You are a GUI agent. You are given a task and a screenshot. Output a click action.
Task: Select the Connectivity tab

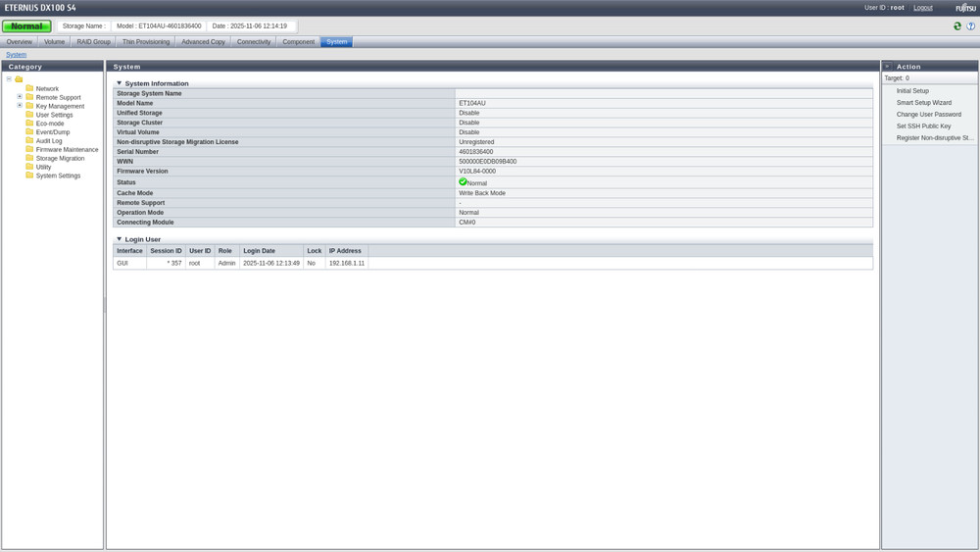pyautogui.click(x=254, y=42)
